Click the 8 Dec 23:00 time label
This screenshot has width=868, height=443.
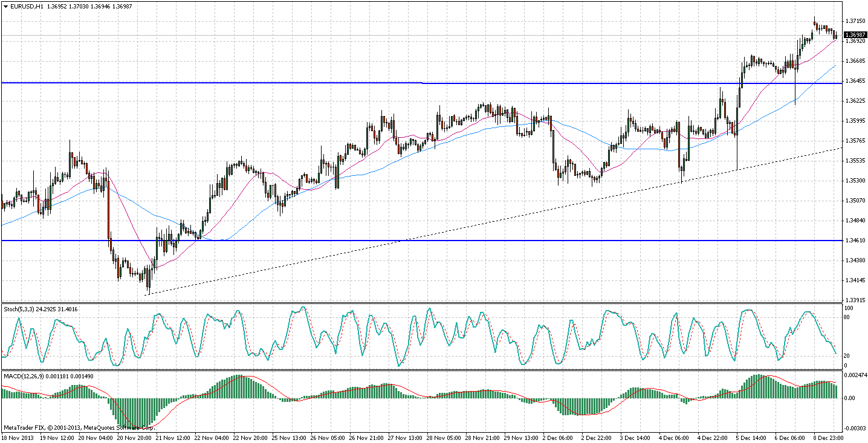coord(827,436)
